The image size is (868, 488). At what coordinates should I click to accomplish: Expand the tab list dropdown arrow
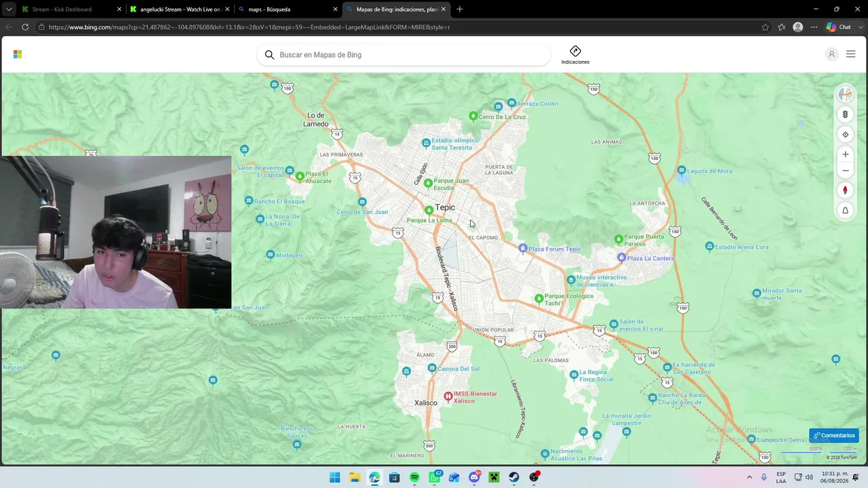coord(9,9)
